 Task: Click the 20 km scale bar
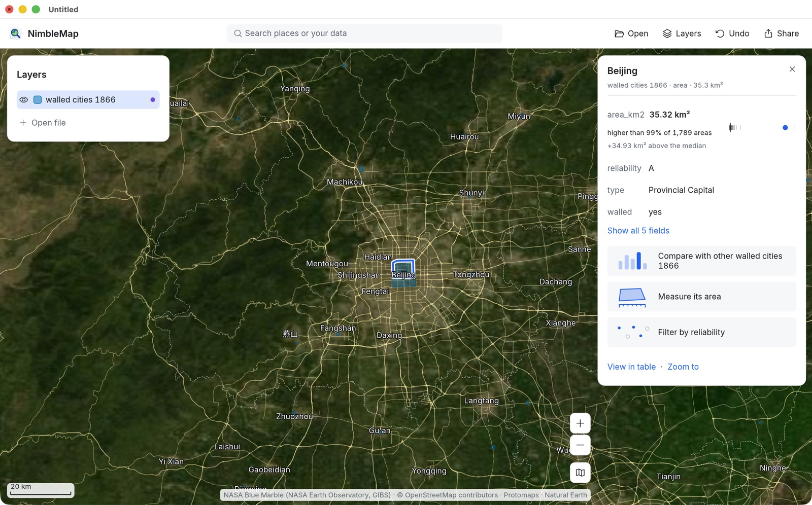pyautogui.click(x=41, y=490)
